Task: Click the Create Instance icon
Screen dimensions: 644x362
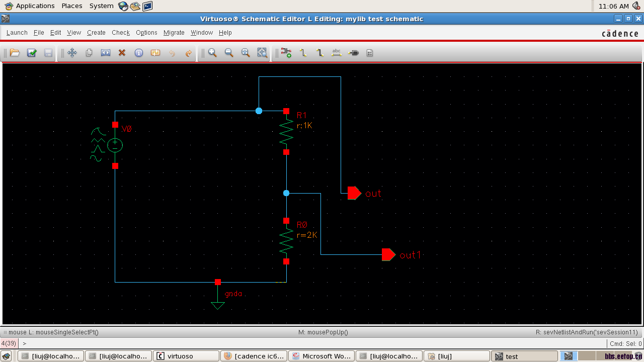Action: point(286,53)
